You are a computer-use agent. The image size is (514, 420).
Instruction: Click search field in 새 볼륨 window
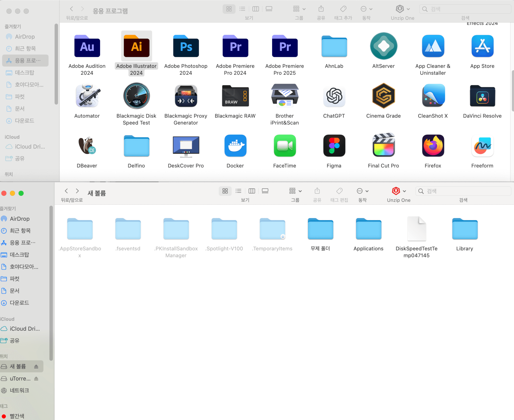463,191
